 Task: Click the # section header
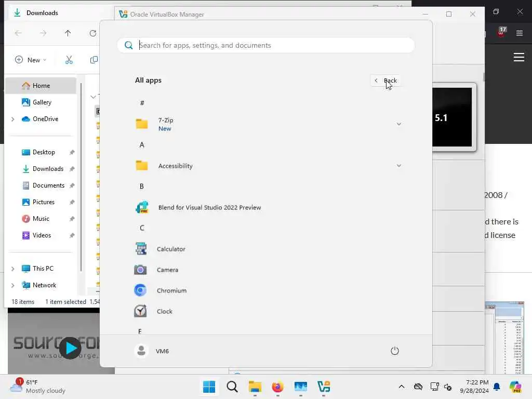[142, 103]
